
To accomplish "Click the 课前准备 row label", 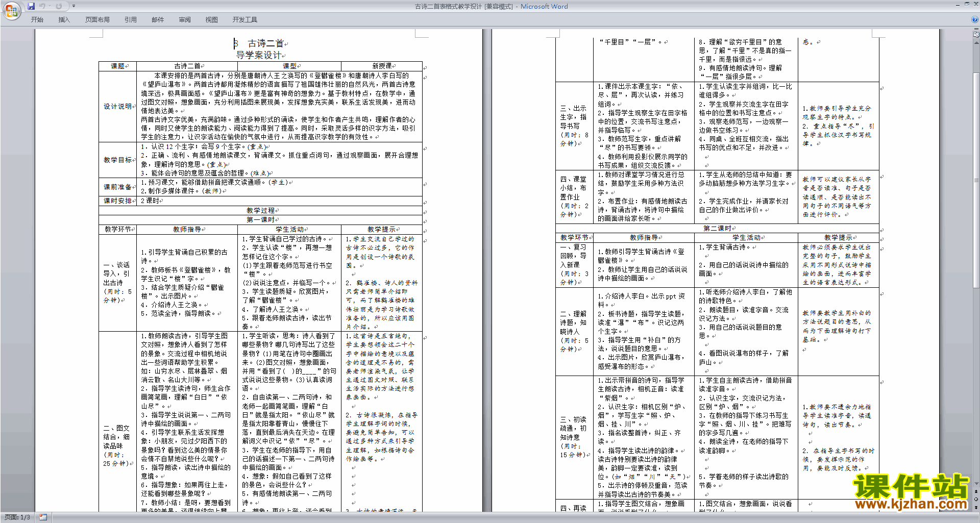I will pos(118,187).
